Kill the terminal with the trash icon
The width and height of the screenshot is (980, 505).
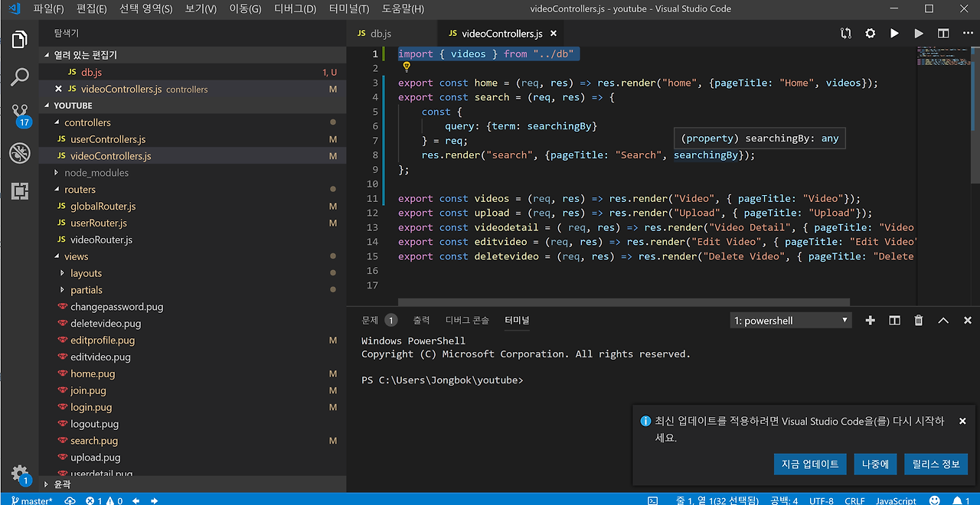919,321
